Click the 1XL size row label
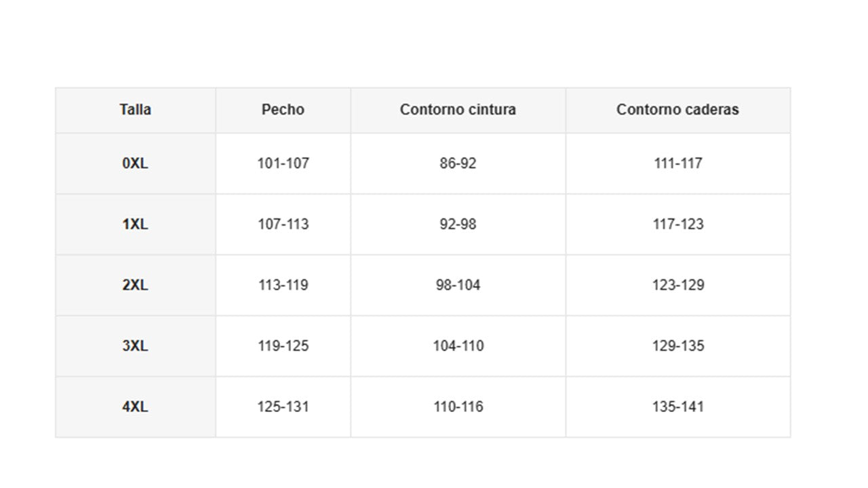 click(x=135, y=224)
